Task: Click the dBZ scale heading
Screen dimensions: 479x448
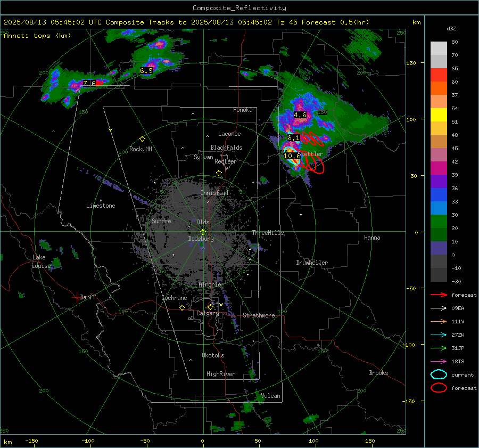Action: 451,28
